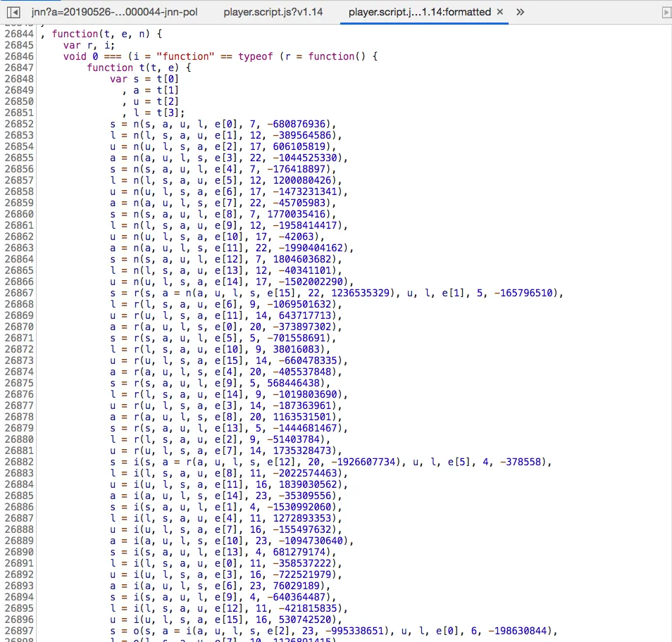Click the typeof keyword on line 26846
672x642 pixels.
(256, 56)
